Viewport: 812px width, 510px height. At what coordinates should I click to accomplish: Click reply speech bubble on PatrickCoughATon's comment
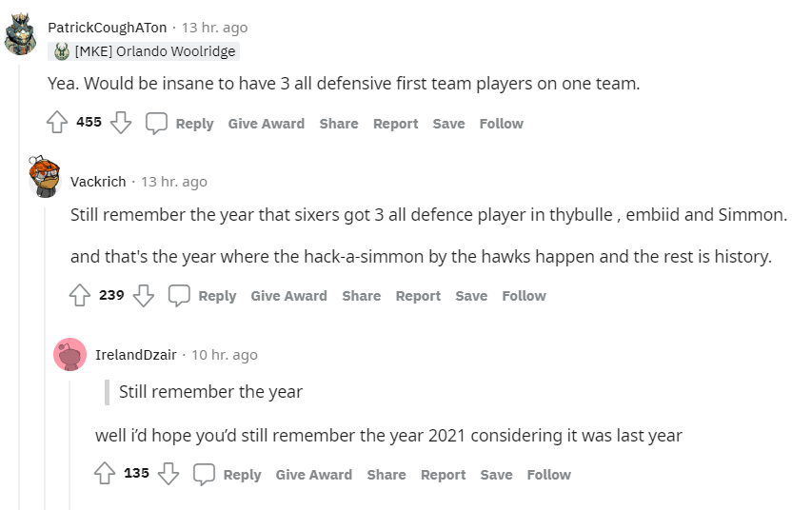(157, 124)
